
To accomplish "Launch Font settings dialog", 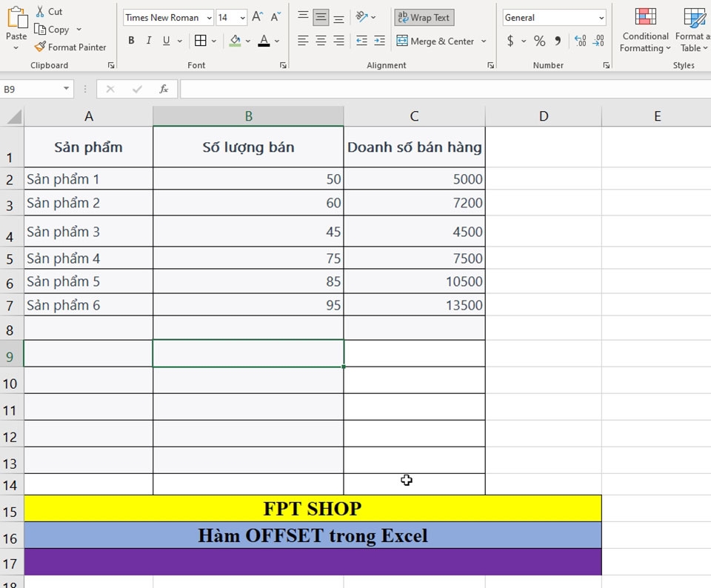I will coord(284,66).
